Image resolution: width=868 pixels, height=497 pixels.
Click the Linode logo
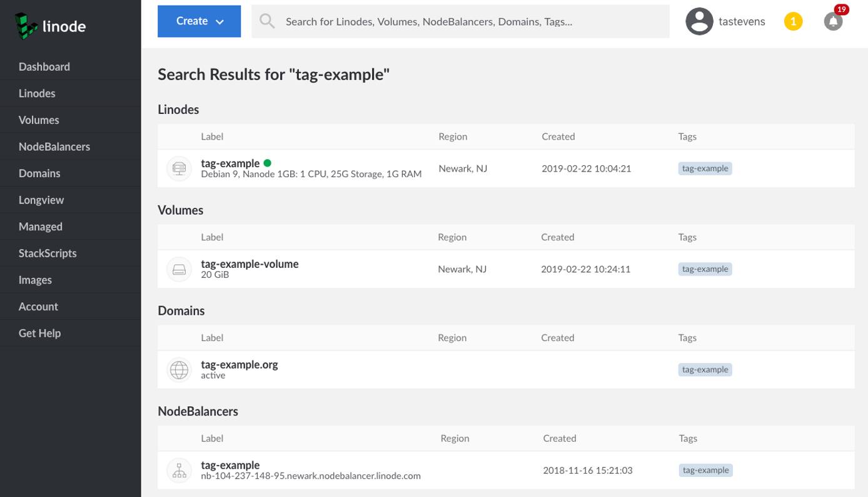click(x=50, y=26)
